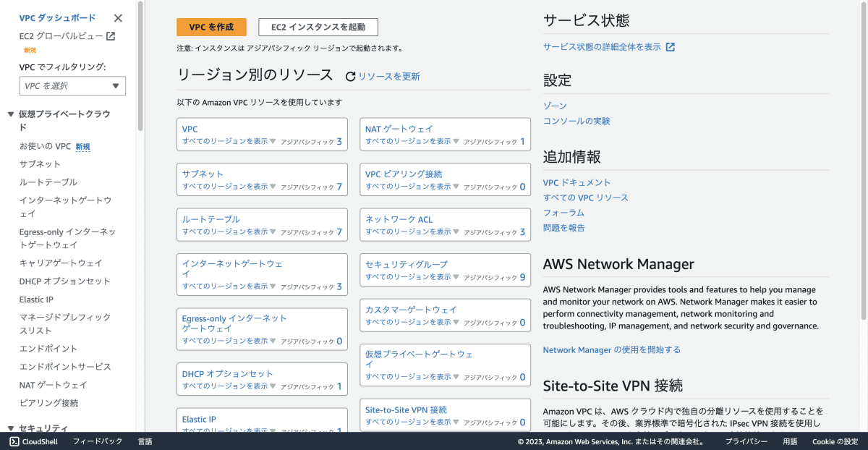Expand the セキュリティ sidebar section
Viewport: 868px width, 450px height.
11,428
